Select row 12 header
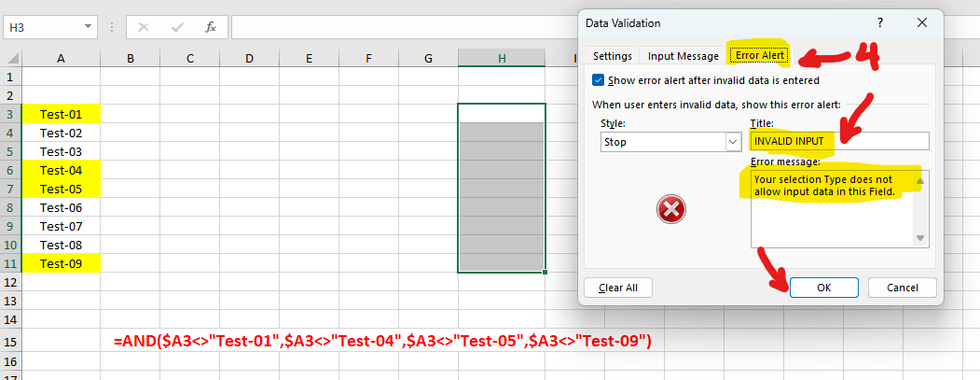The width and height of the screenshot is (980, 380). click(10, 282)
